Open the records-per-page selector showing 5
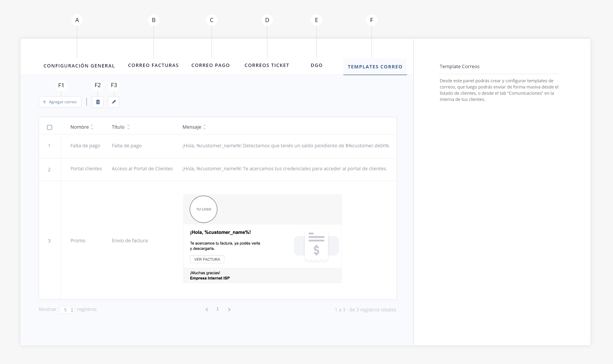The image size is (613, 364). [67, 310]
